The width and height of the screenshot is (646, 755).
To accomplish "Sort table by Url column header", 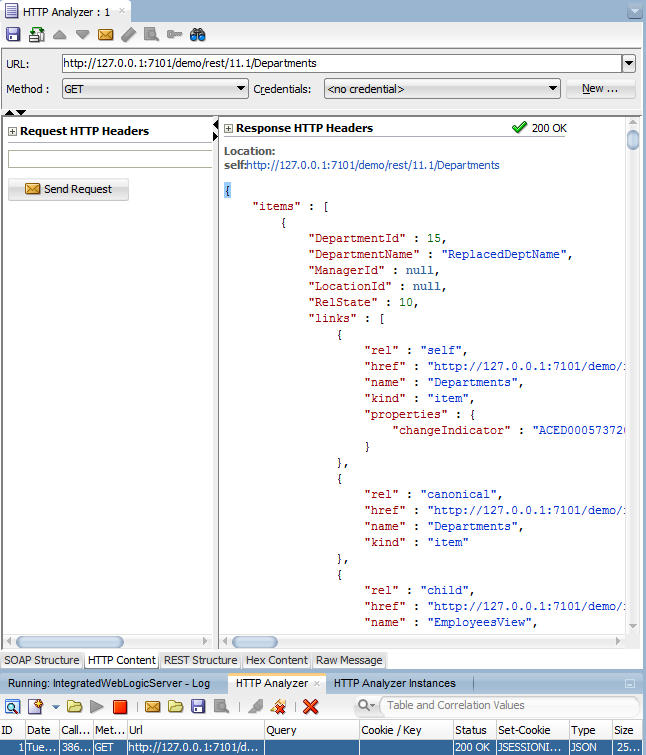I will tap(195, 730).
